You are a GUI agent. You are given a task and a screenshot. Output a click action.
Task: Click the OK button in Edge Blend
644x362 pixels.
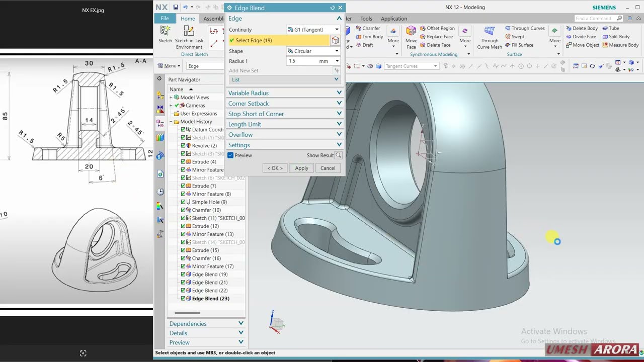[x=275, y=168]
